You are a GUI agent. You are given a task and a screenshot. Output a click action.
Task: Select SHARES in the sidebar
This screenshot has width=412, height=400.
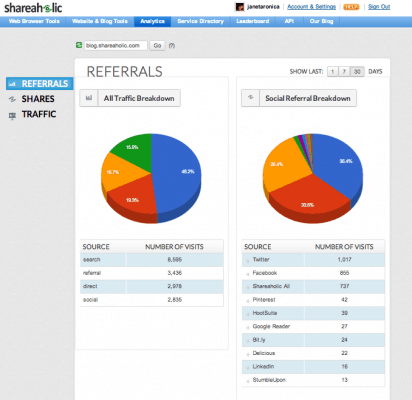pyautogui.click(x=38, y=99)
